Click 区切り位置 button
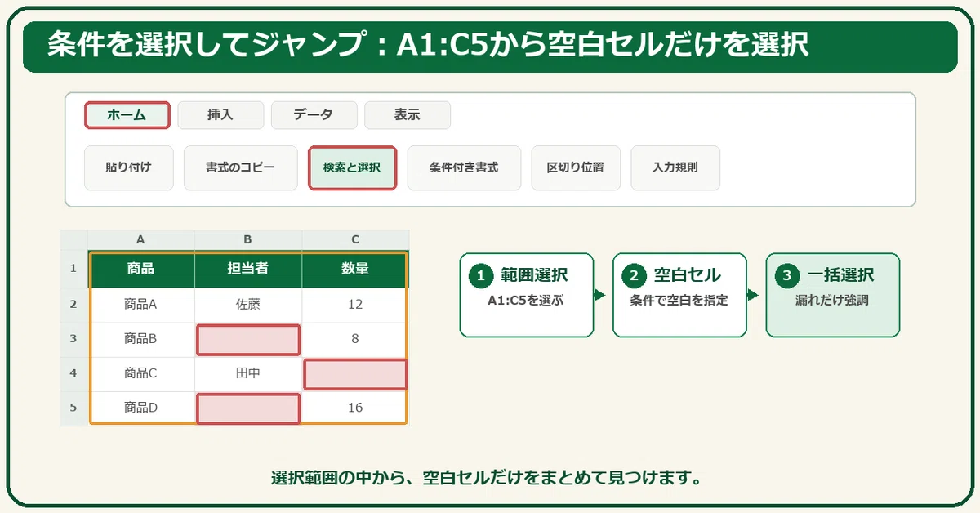Screen dimensions: 980x513 [576, 167]
